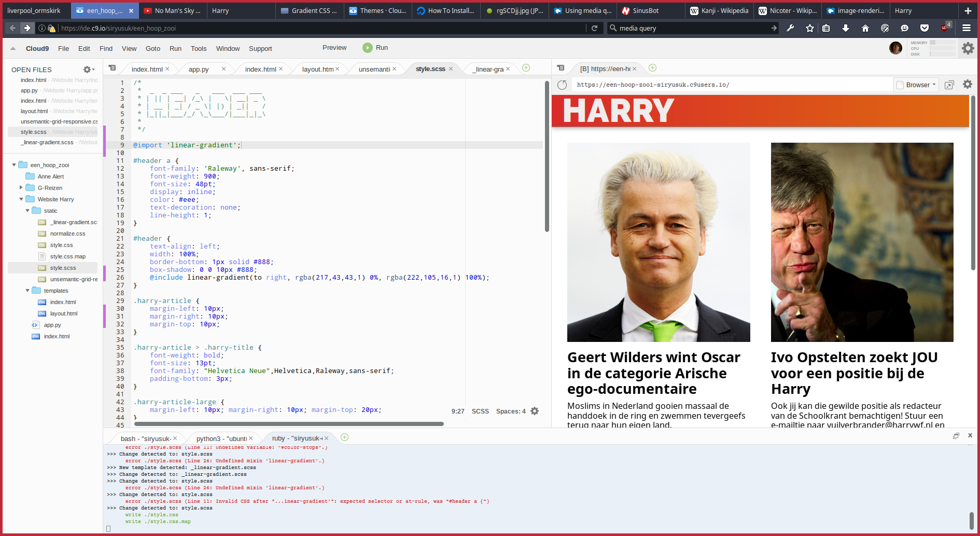
Task: Add new terminal tab with plus icon
Action: (x=344, y=437)
